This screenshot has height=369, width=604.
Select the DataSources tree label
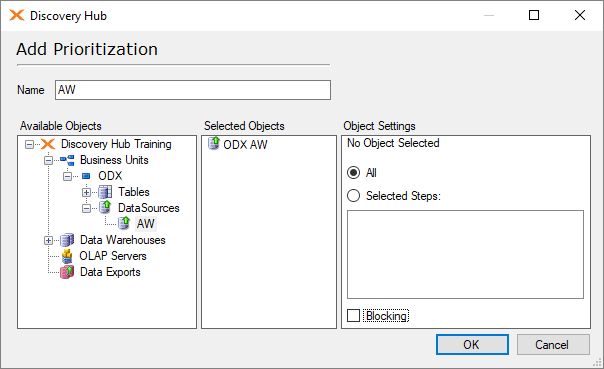(x=149, y=208)
